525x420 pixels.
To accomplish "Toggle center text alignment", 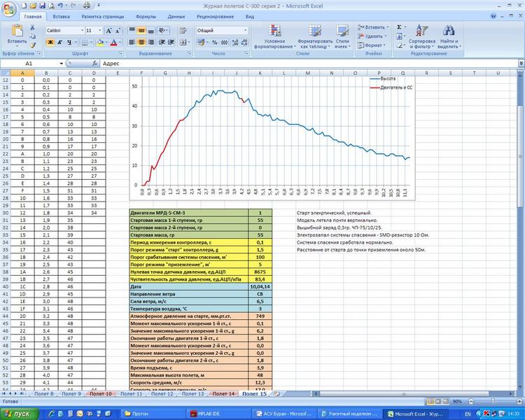I will pyautogui.click(x=141, y=43).
